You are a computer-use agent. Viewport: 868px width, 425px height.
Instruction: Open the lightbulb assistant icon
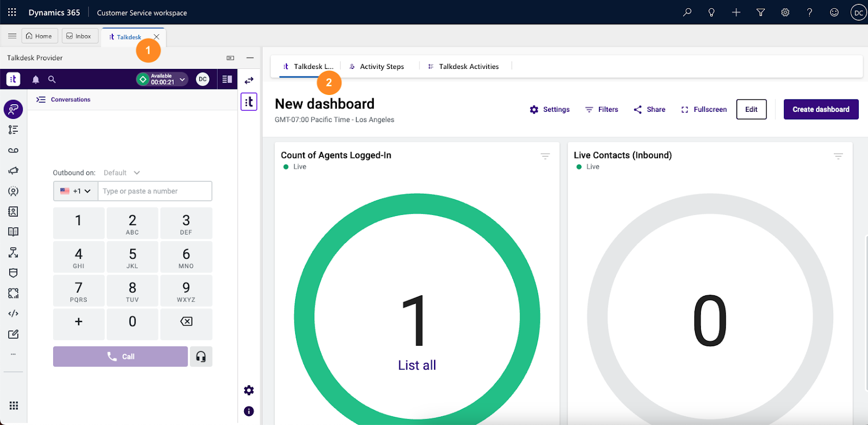712,12
